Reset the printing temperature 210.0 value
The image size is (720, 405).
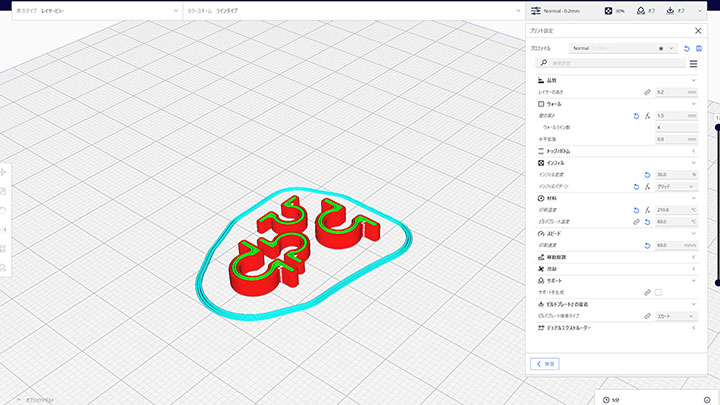coord(636,210)
